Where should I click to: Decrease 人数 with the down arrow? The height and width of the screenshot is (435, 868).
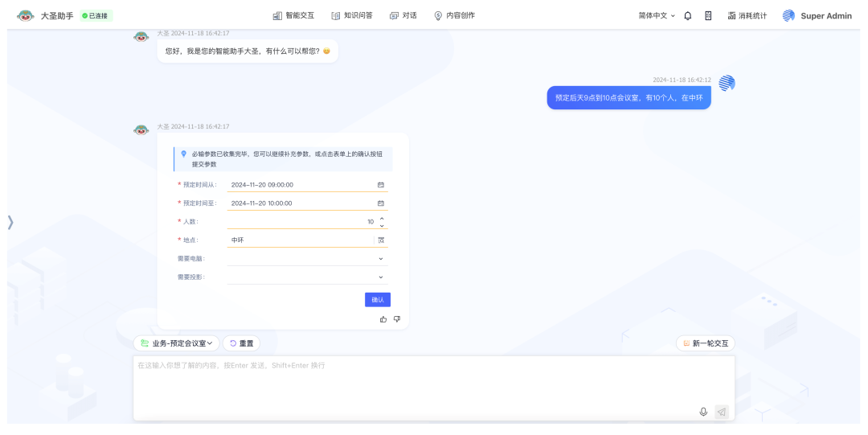click(382, 225)
